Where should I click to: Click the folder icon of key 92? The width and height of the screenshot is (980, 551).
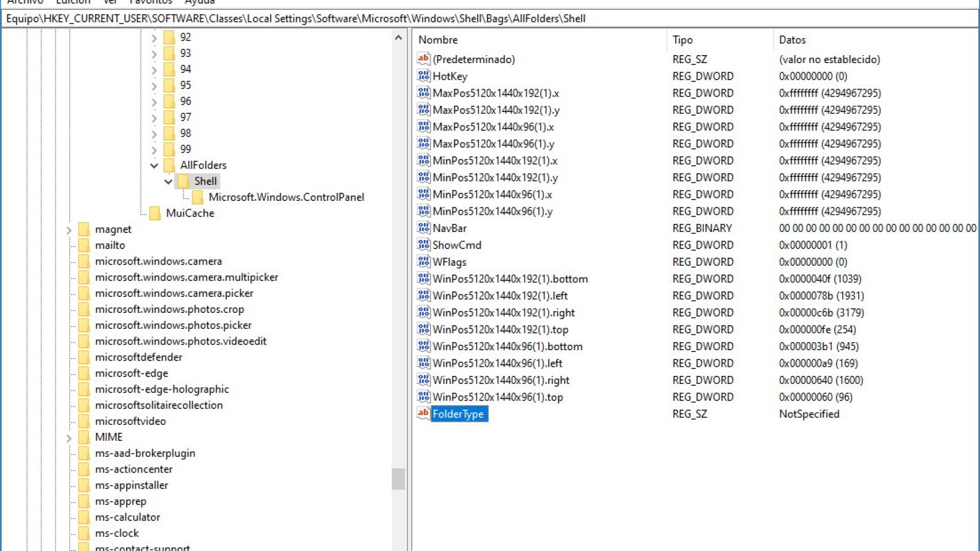click(x=169, y=37)
